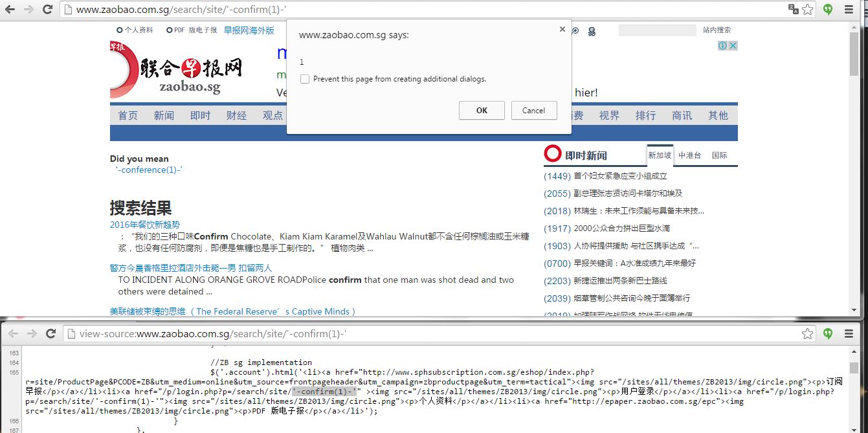The width and height of the screenshot is (868, 433).
Task: Reload the zaobao search page
Action: pyautogui.click(x=47, y=9)
